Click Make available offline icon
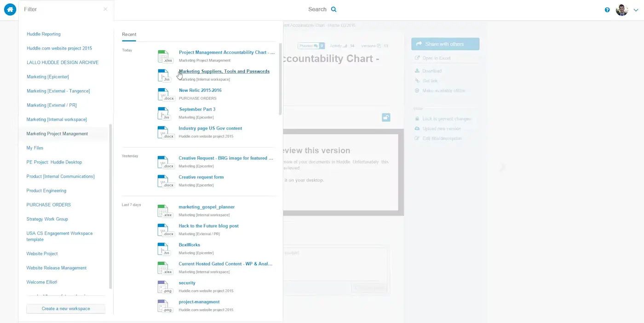This screenshot has width=644, height=323. click(x=417, y=91)
